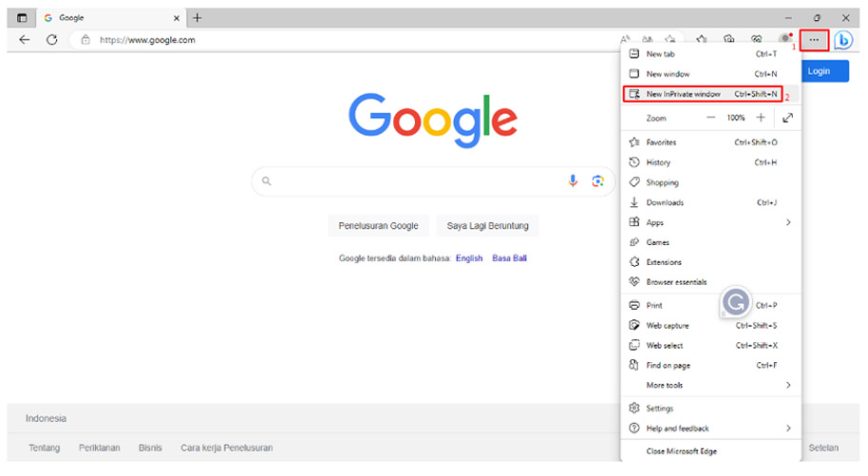Click the Penelusuran Google button
Viewport: 868px width, 476px height.
[378, 226]
